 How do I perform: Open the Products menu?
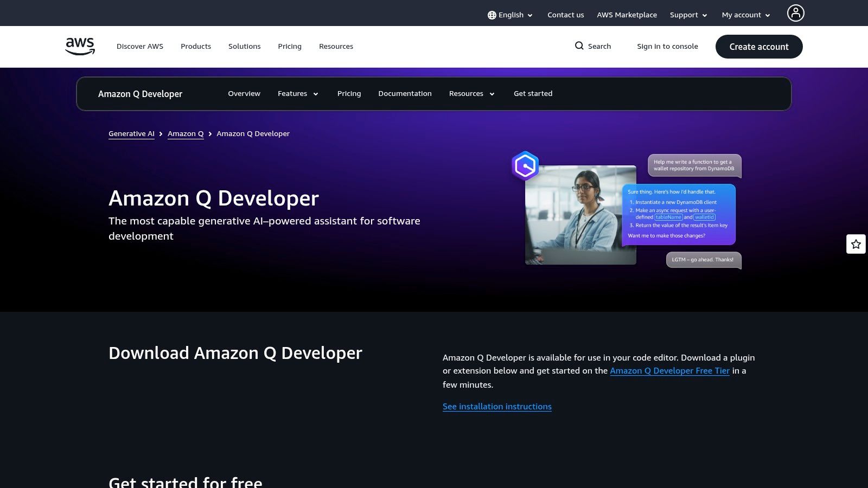coord(196,47)
